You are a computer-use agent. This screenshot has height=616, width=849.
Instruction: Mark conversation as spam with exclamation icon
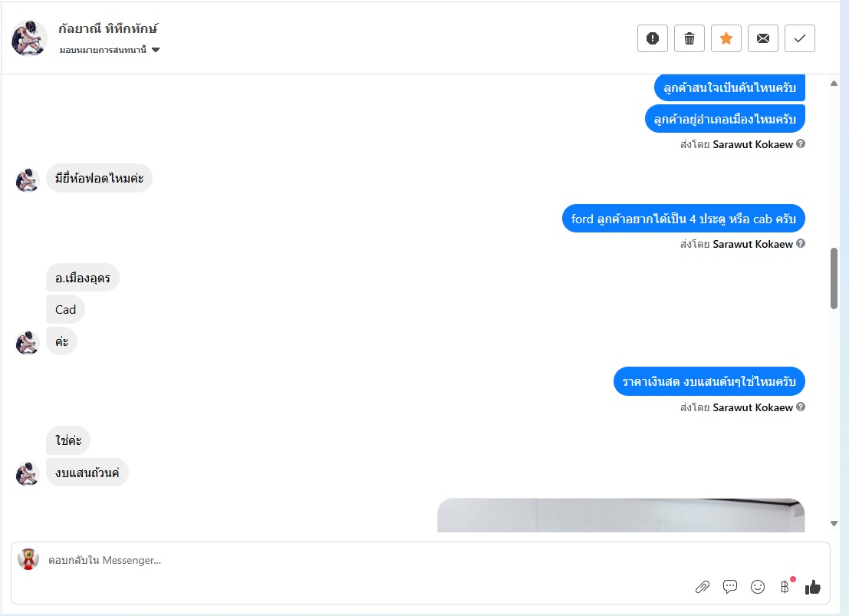point(653,38)
